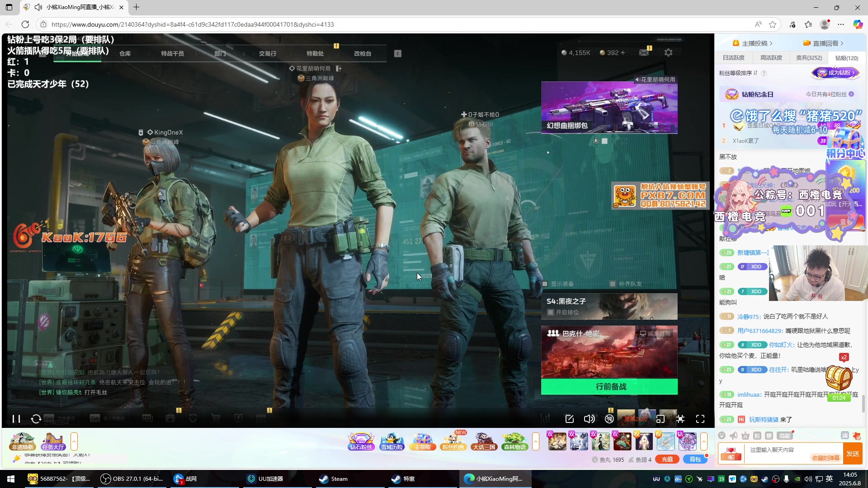Open 大话三国 game icon
The height and width of the screenshot is (488, 868).
tap(484, 441)
